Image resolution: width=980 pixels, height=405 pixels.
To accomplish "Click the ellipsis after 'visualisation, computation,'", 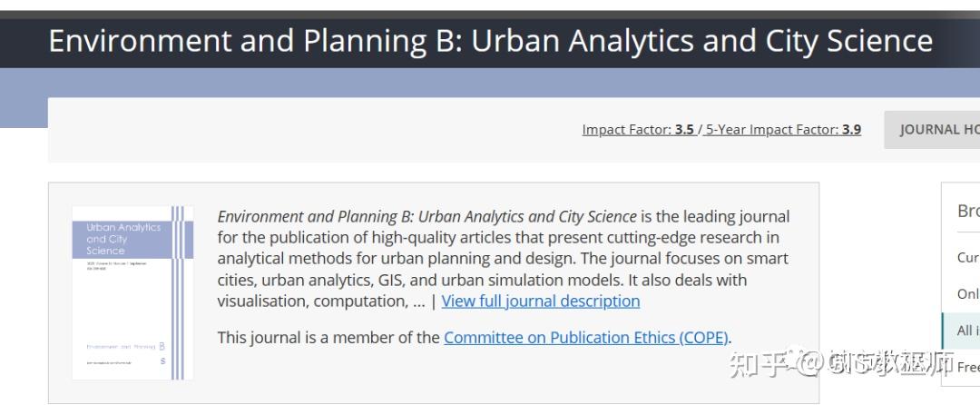I will click(x=417, y=301).
